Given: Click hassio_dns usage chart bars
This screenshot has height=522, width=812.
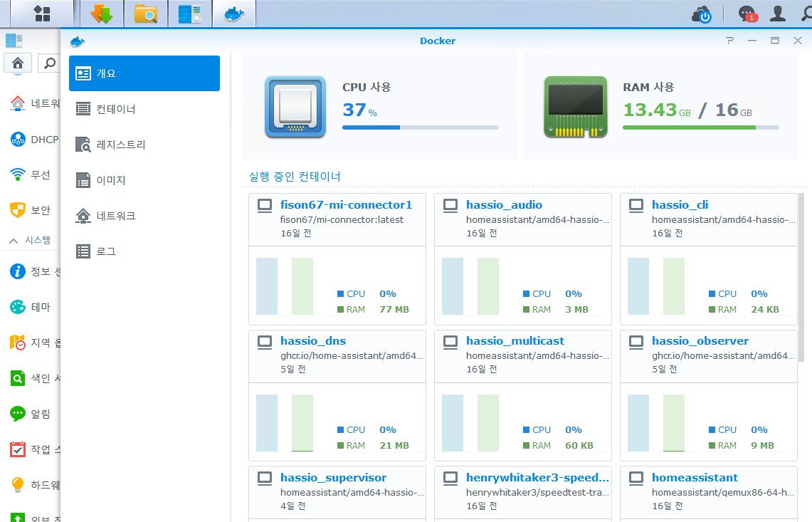Looking at the screenshot, I should click(285, 423).
